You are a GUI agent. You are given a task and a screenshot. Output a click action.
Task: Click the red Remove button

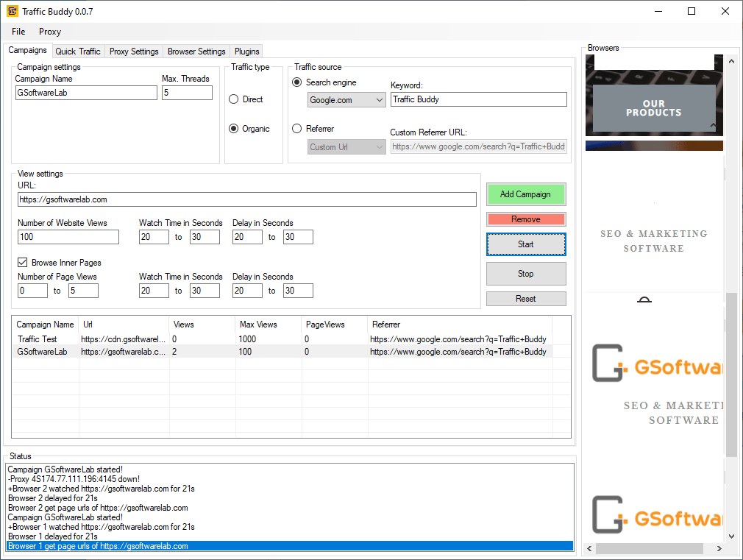pos(526,219)
